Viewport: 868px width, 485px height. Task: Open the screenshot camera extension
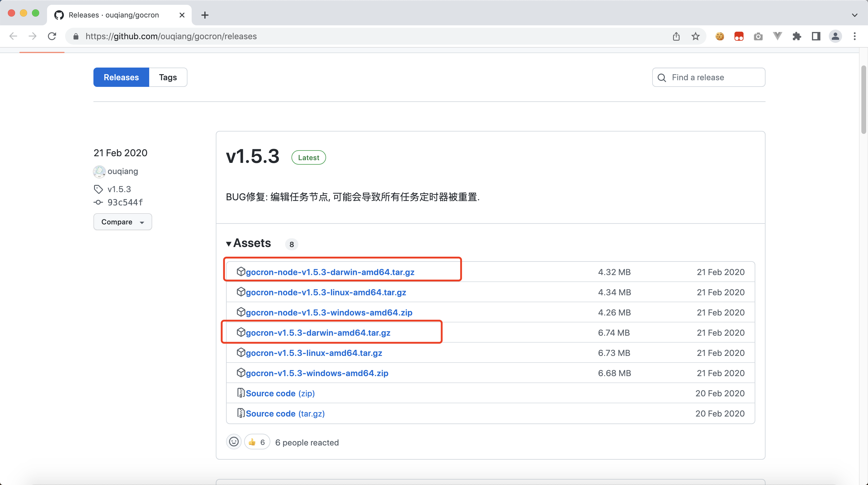coord(758,36)
